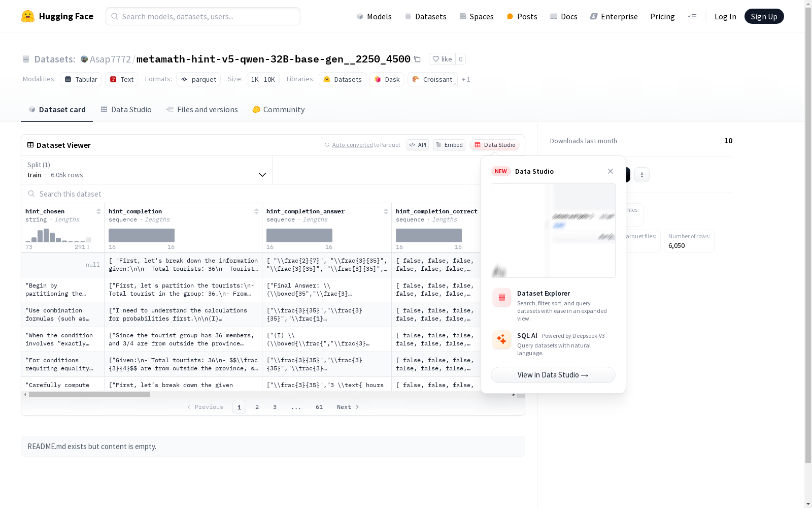Open Models in the top navigation
The height and width of the screenshot is (508, 812).
[374, 16]
